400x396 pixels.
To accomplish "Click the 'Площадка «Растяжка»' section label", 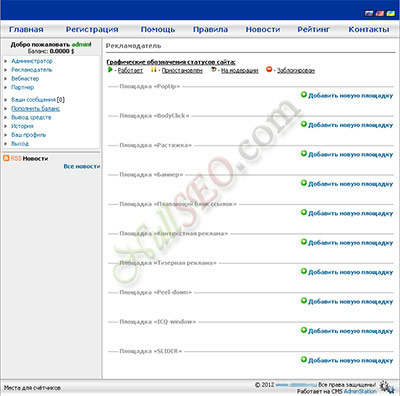I will [156, 145].
